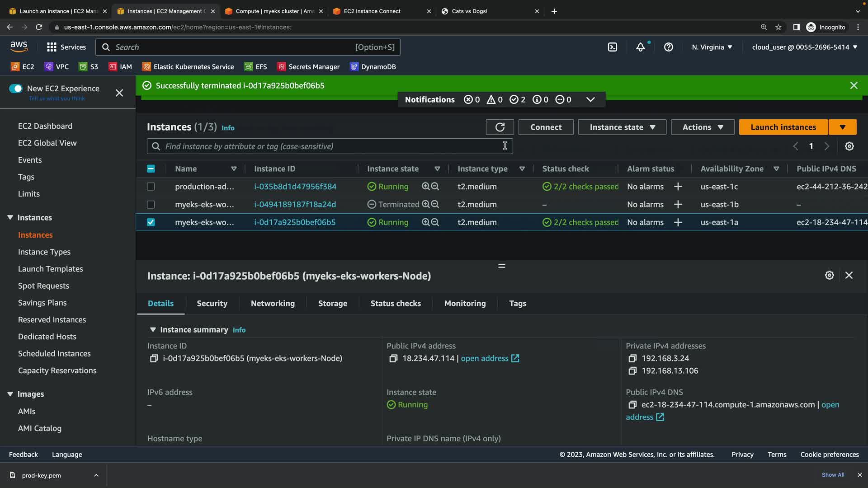The image size is (868, 488).
Task: Uncheck the selected myeks-eks-wo running instance
Action: click(151, 222)
